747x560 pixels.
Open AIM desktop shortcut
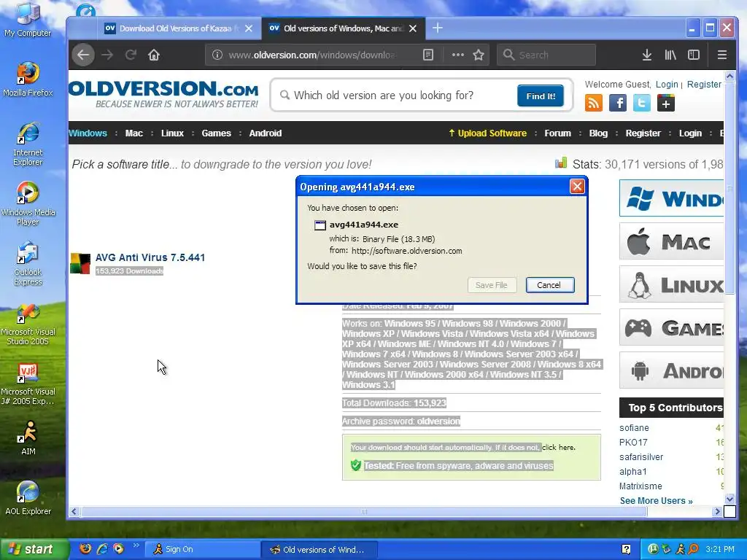click(28, 437)
